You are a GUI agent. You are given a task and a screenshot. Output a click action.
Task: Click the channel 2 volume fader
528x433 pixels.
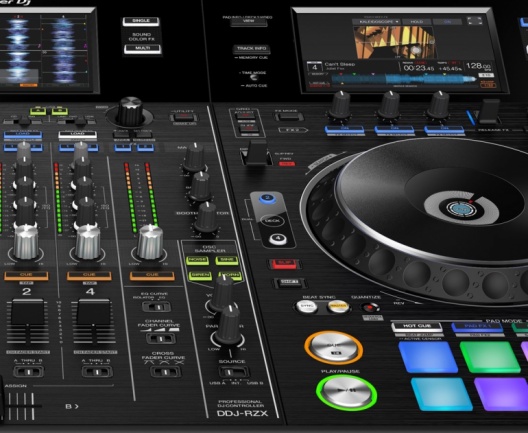[28, 312]
